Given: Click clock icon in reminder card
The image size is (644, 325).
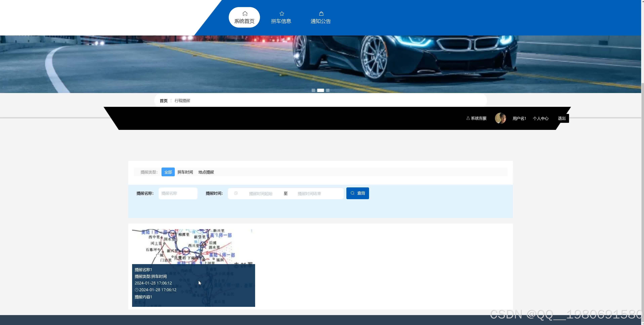Looking at the screenshot, I should coord(136,290).
